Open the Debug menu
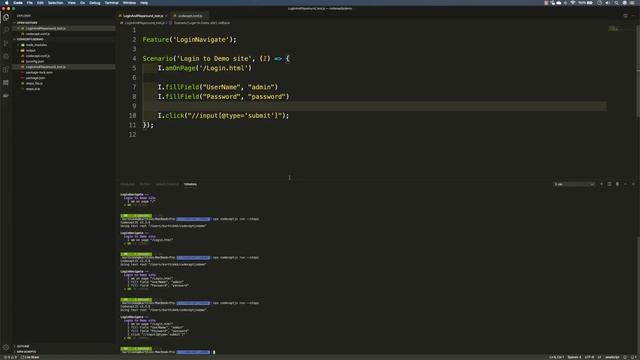 pos(94,3)
